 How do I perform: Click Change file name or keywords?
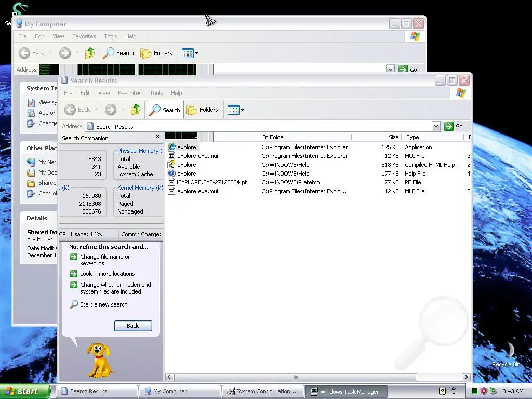[105, 260]
